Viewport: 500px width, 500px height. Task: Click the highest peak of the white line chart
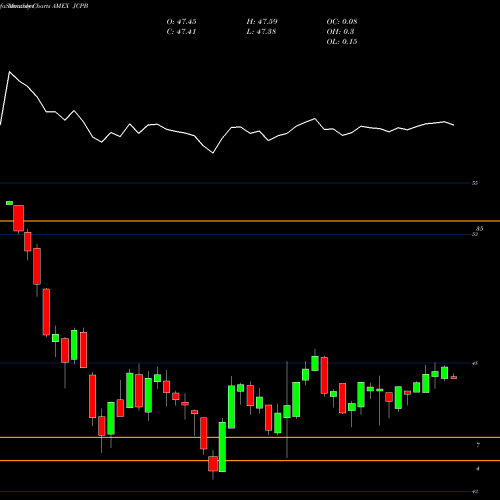point(9,72)
